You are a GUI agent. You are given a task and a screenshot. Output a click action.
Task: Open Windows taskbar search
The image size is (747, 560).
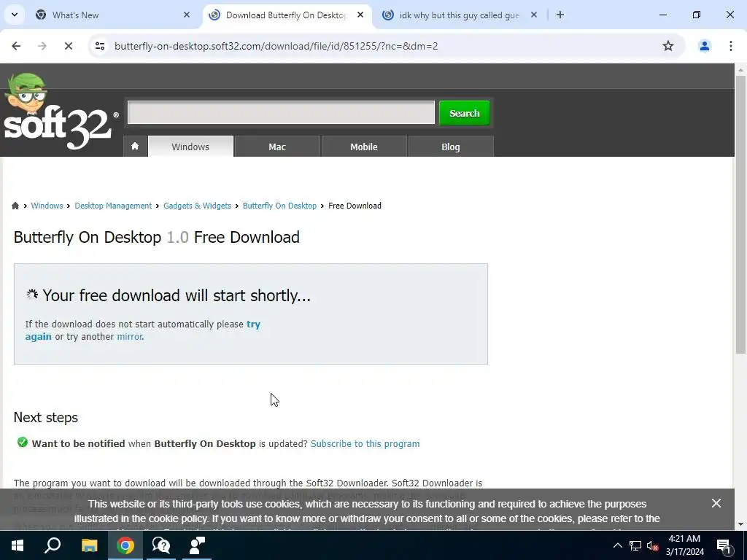[x=53, y=545]
